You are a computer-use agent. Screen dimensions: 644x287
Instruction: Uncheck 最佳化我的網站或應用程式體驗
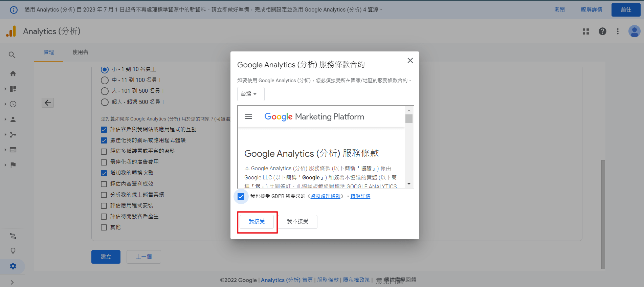104,140
